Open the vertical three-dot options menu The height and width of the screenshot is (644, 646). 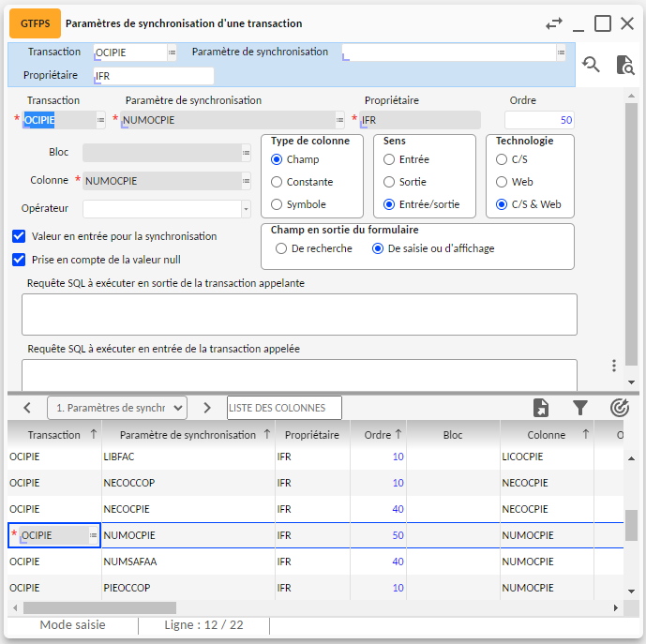coord(613,366)
